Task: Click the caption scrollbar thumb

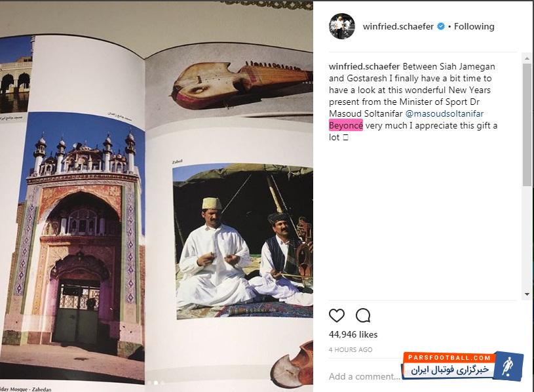Action: [x=527, y=125]
